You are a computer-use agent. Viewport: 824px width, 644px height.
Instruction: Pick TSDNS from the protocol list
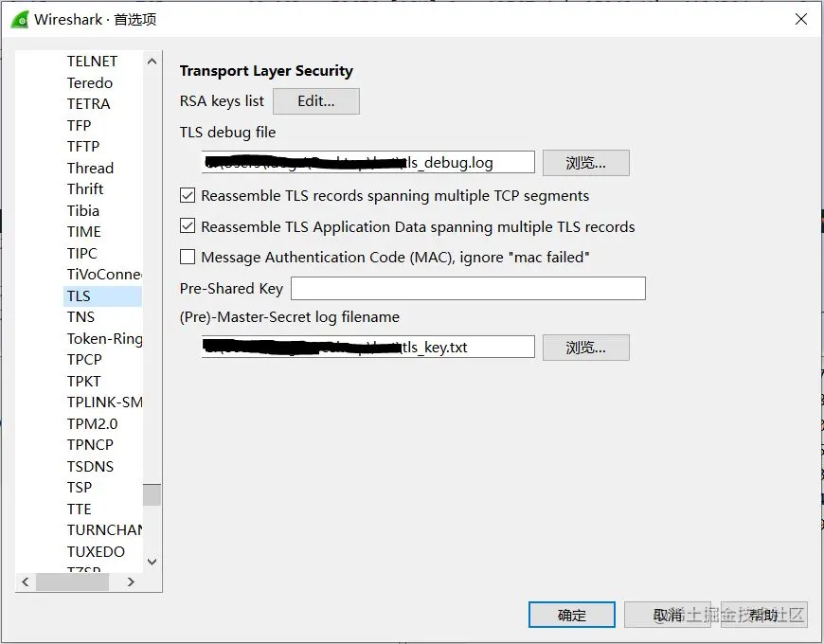pyautogui.click(x=90, y=467)
